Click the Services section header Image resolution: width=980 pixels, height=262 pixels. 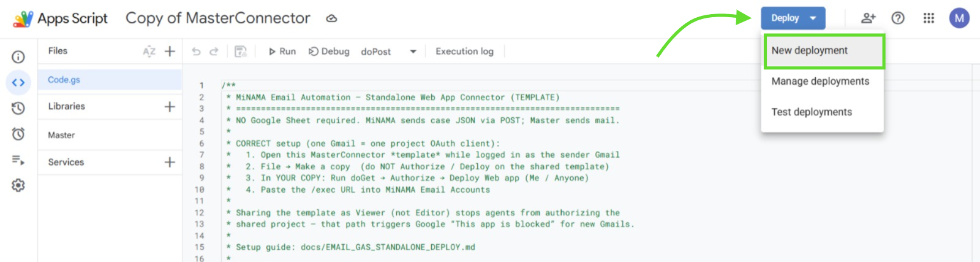point(66,162)
